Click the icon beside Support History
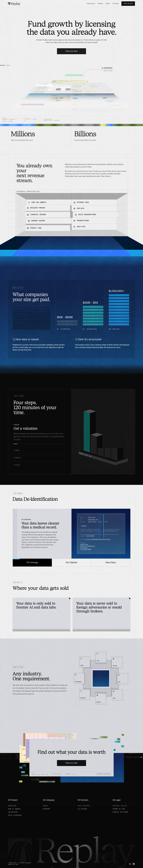 point(29,221)
